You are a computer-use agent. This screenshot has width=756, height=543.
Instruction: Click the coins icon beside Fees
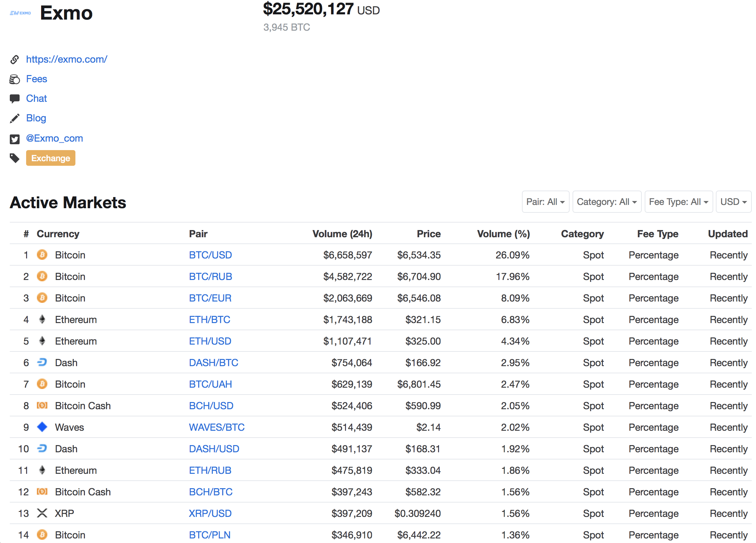14,79
